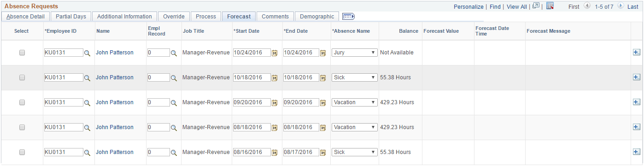The width and height of the screenshot is (644, 166).
Task: Open calendar for Start Date 10/24/2016
Action: pyautogui.click(x=275, y=53)
